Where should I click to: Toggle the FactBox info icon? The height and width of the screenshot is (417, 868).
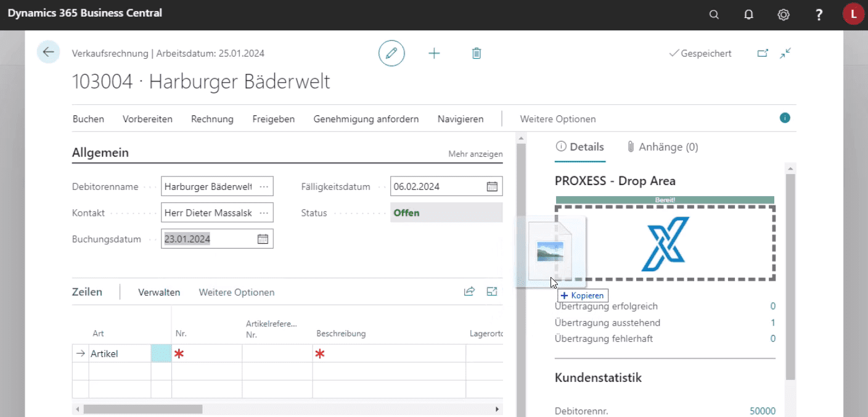[x=785, y=118]
